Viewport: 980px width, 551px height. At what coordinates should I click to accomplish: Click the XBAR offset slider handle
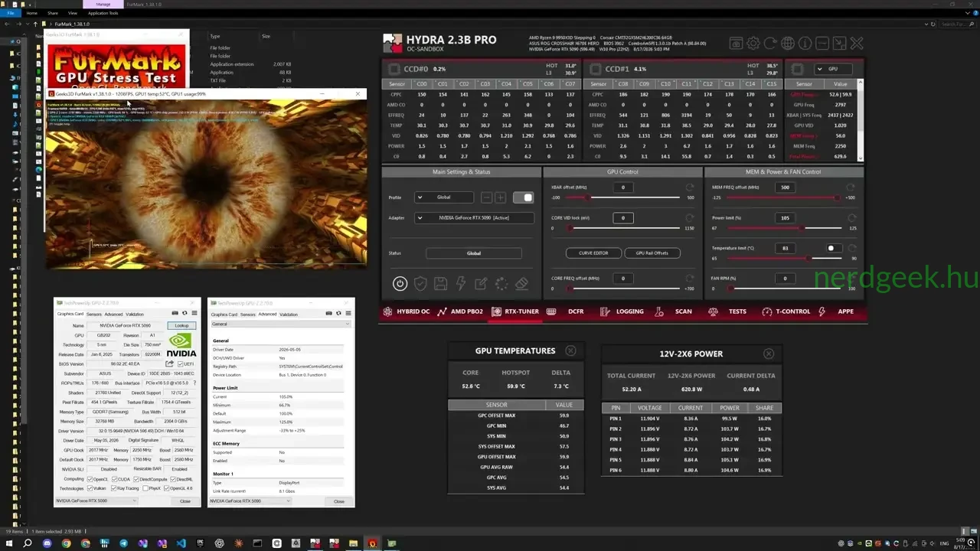coord(588,197)
